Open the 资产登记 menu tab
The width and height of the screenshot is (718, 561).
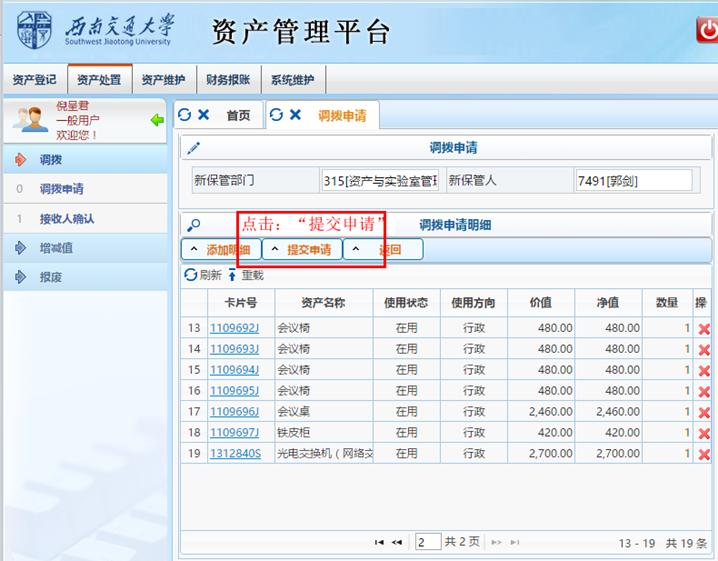(x=34, y=80)
